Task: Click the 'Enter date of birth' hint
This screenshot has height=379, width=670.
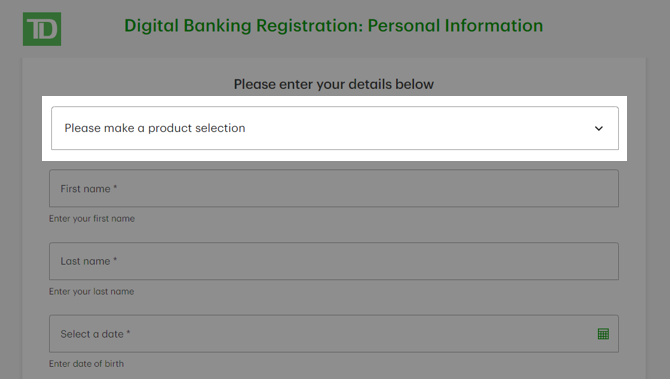Action: point(86,364)
